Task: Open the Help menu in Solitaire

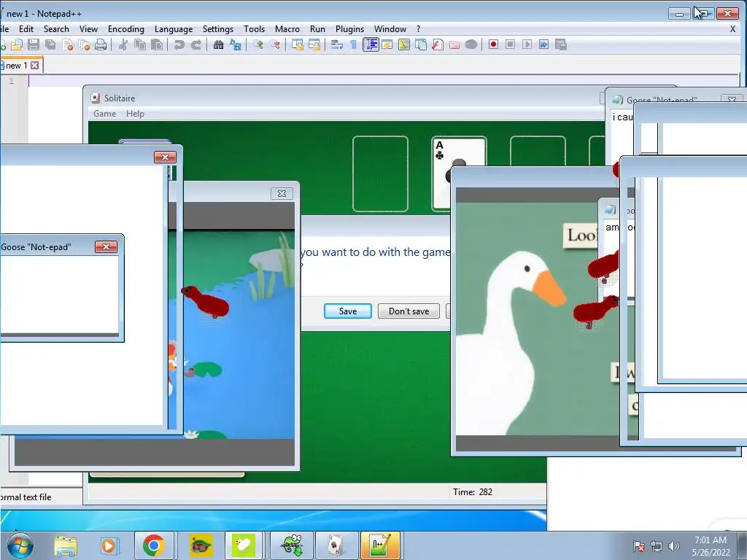Action: point(135,114)
